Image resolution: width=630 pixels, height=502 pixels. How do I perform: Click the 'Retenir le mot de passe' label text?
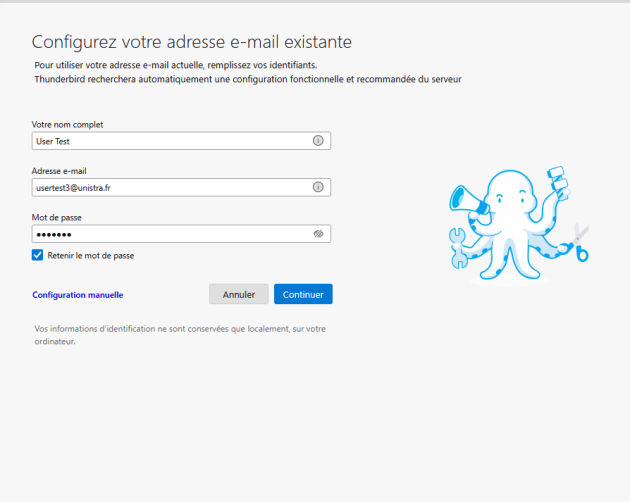pos(90,256)
